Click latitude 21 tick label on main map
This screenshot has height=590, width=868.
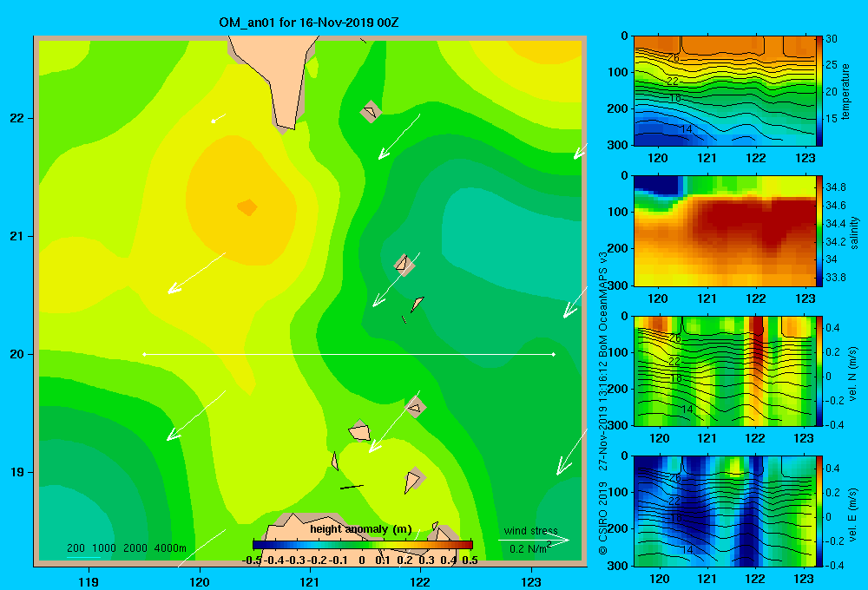click(x=17, y=236)
